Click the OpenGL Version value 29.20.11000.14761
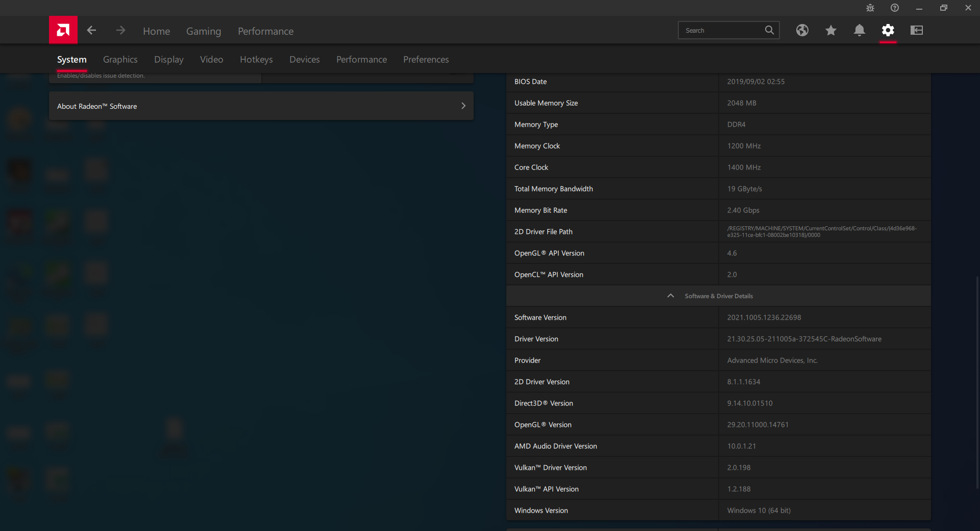The height and width of the screenshot is (531, 980). [758, 425]
